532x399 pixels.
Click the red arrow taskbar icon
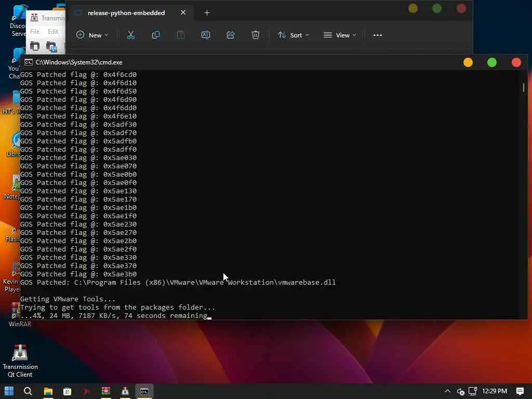point(87,391)
